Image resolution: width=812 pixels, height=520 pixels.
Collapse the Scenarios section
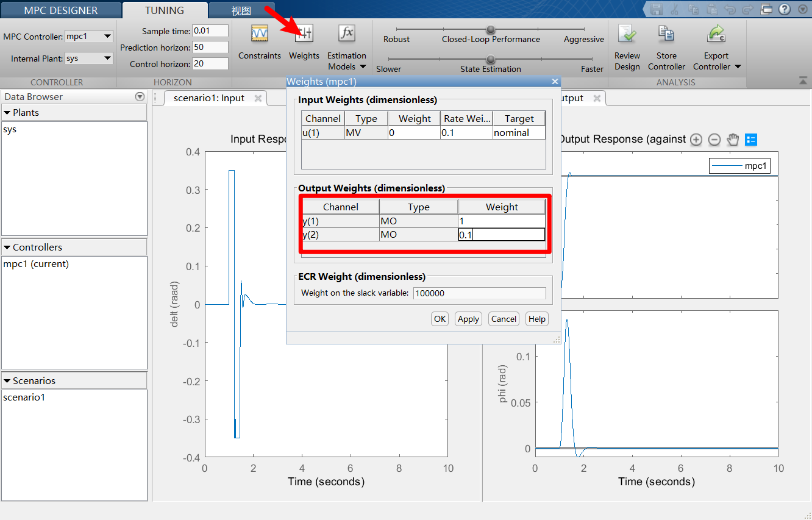coord(7,380)
